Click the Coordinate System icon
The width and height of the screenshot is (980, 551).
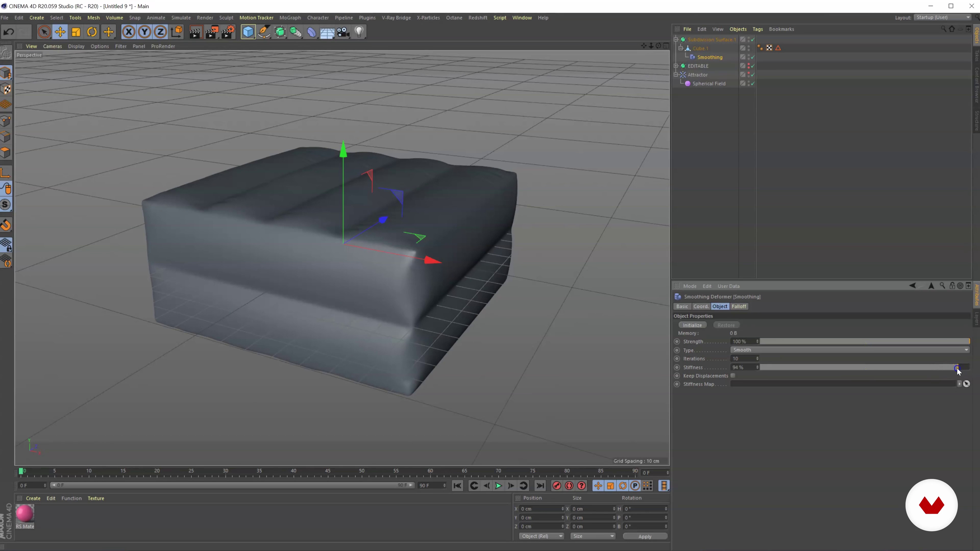(177, 32)
